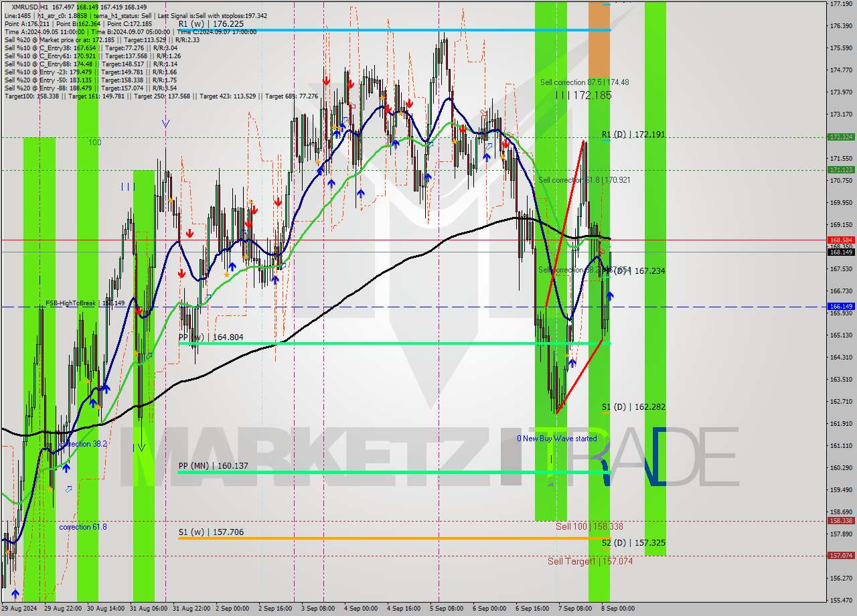Click the blue I I I wave marker
Screen dimensions: 857x616
click(x=128, y=187)
